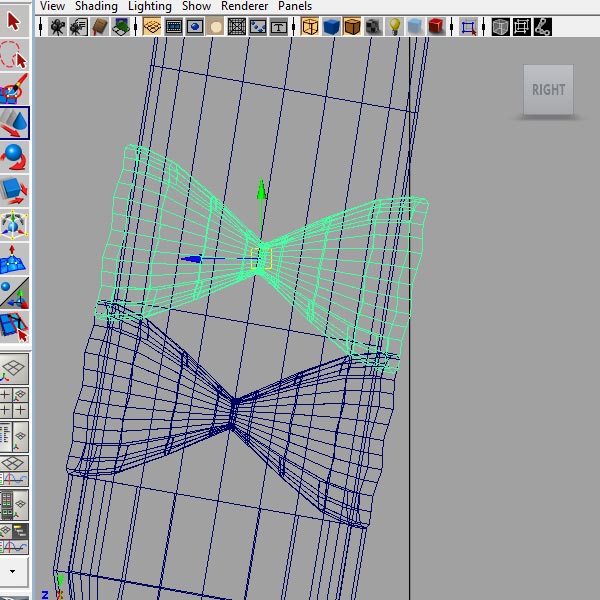Viewport: 600px width, 600px height.
Task: Toggle the Resolution Gate display
Action: coord(195,27)
